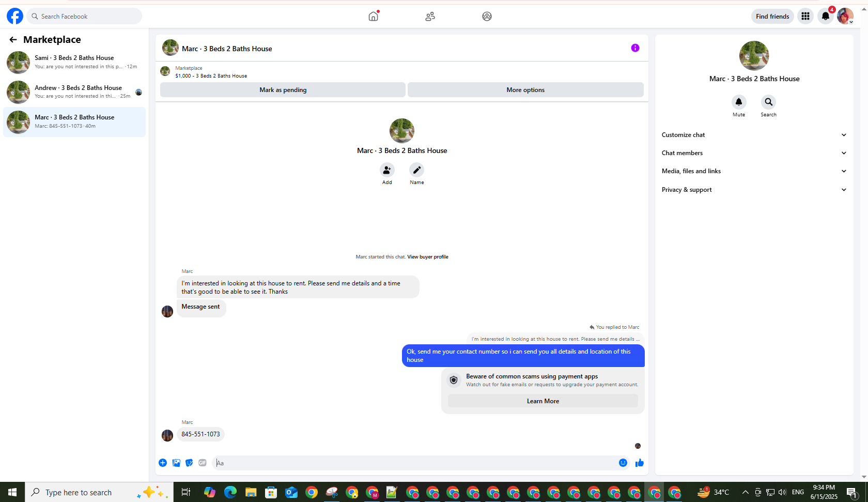868x502 pixels.
Task: Click Marc's avatar beside the phone number
Action: (167, 435)
